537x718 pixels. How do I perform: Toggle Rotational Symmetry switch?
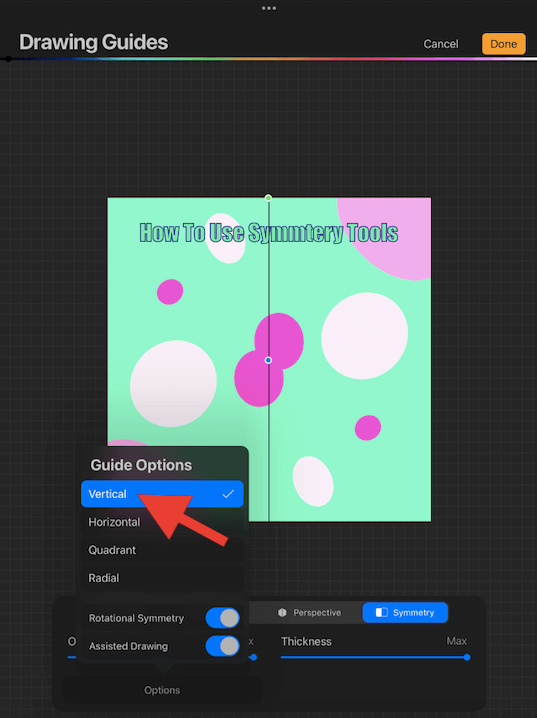[x=222, y=618]
